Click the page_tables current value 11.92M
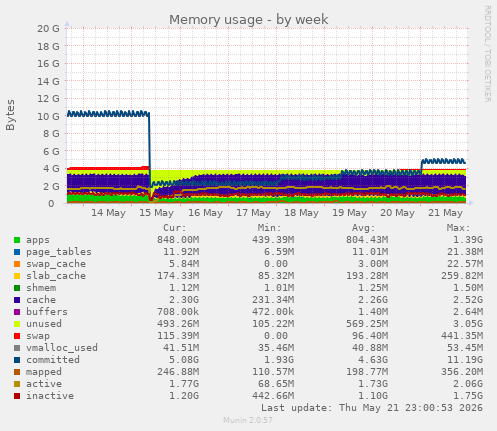This screenshot has height=431, width=497. pos(181,252)
